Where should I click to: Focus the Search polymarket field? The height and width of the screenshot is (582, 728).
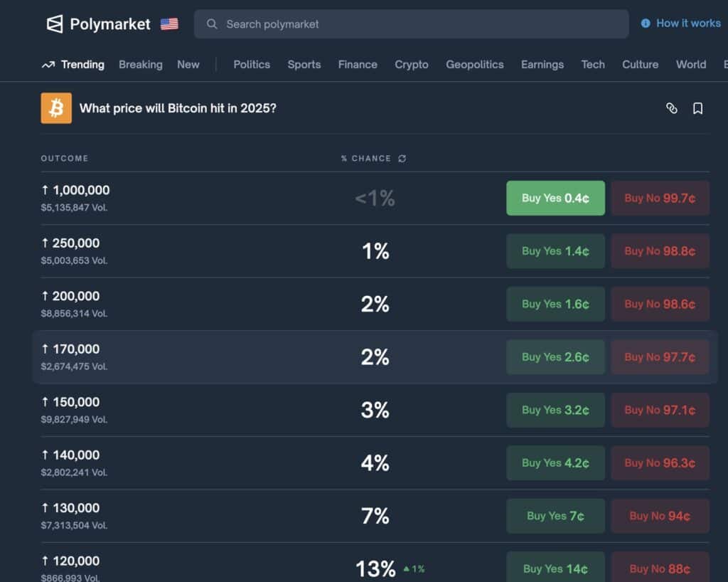pos(412,24)
